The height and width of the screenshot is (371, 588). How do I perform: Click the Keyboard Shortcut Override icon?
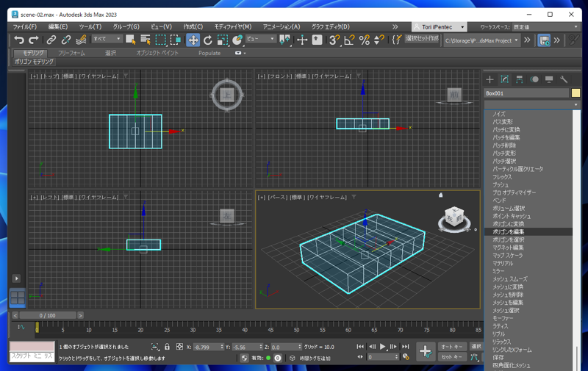[318, 40]
